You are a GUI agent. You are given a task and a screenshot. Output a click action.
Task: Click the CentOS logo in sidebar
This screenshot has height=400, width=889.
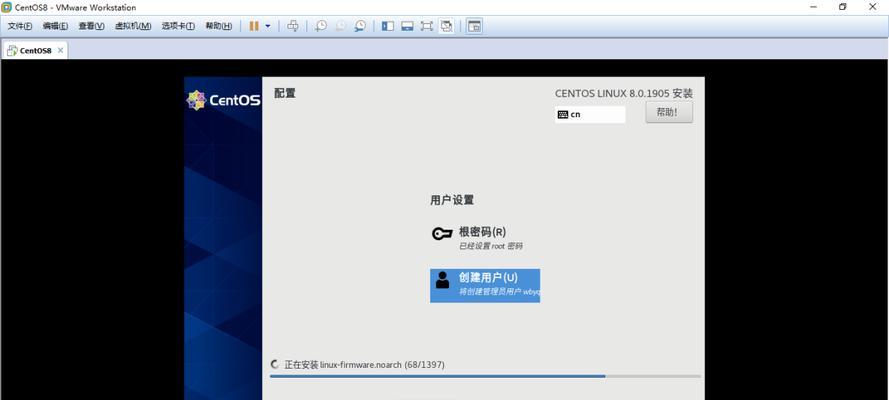point(223,100)
